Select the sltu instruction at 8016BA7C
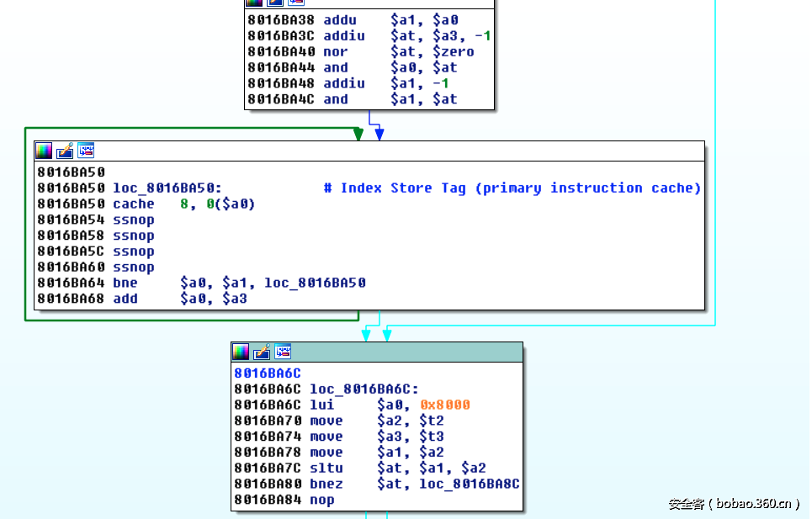Image resolution: width=812 pixels, height=519 pixels. (326, 468)
